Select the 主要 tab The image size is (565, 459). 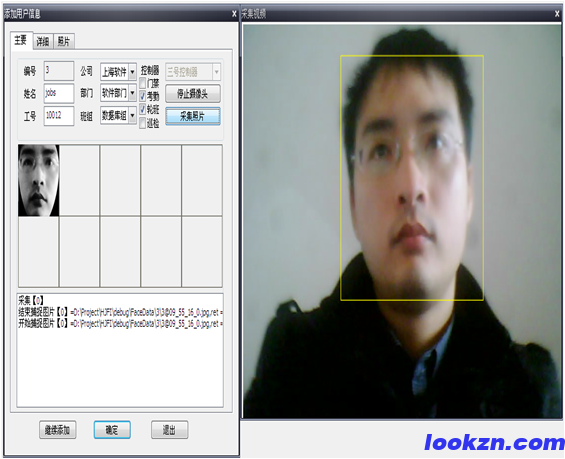[21, 40]
